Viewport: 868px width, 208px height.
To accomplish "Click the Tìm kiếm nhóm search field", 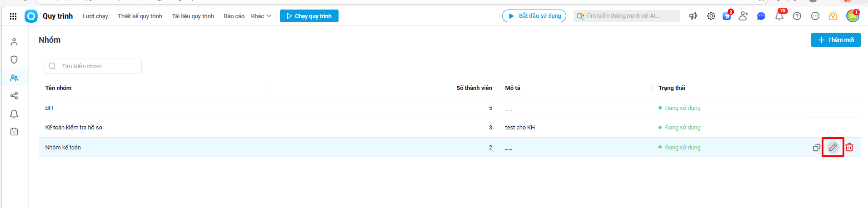I will pos(98,66).
